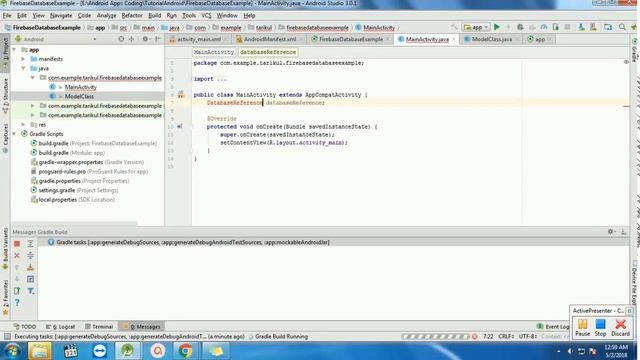The height and width of the screenshot is (360, 640).
Task: Click the databaseReference breadcrumb above the code
Action: 268,52
